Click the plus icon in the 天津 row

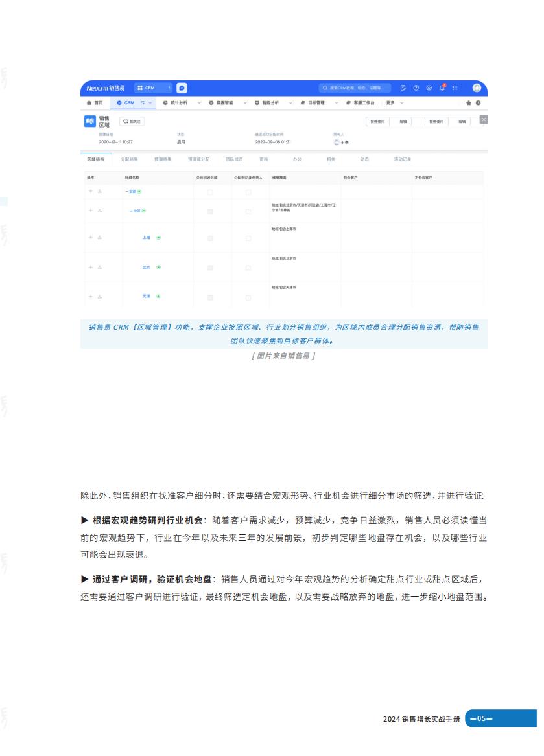coord(90,297)
